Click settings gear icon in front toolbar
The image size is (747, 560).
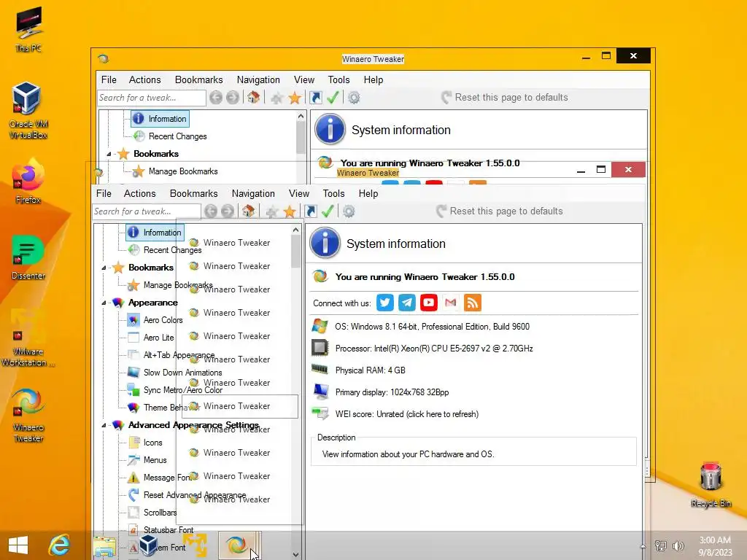click(349, 211)
